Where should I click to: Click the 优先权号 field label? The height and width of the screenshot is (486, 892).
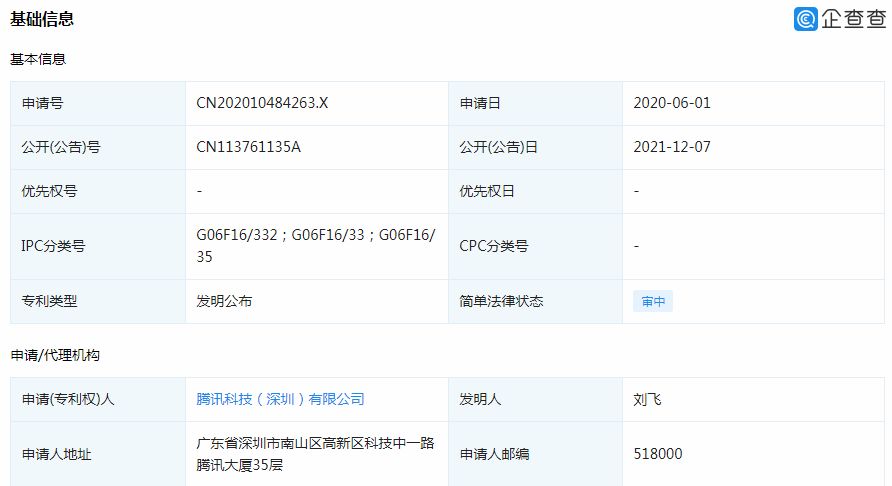(49, 191)
